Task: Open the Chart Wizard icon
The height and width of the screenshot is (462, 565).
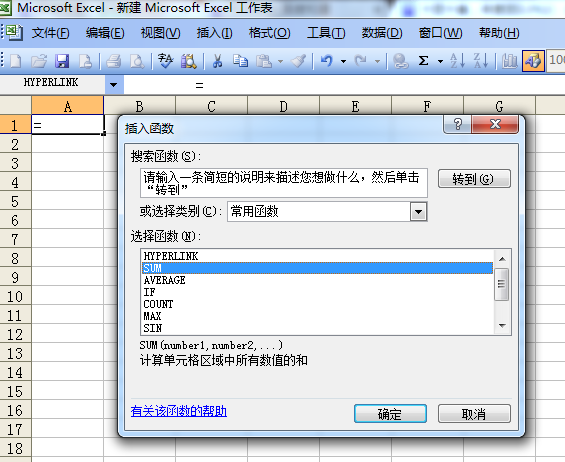Action: [x=509, y=61]
